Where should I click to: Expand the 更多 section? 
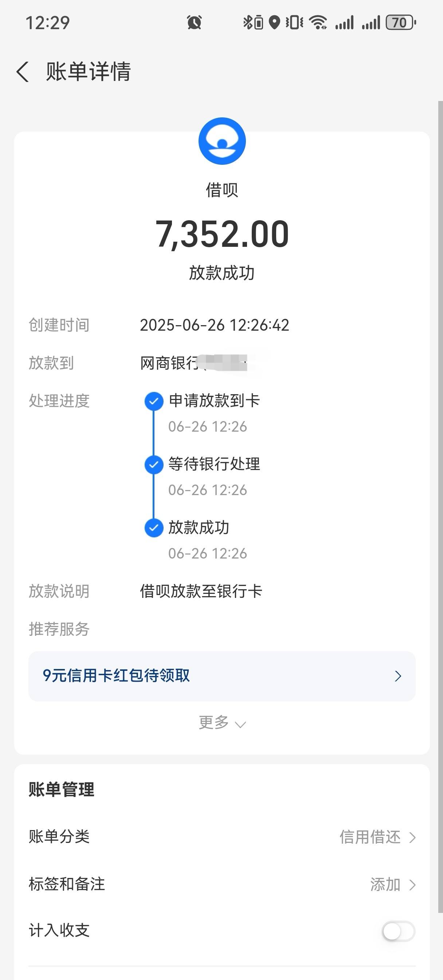tap(222, 723)
